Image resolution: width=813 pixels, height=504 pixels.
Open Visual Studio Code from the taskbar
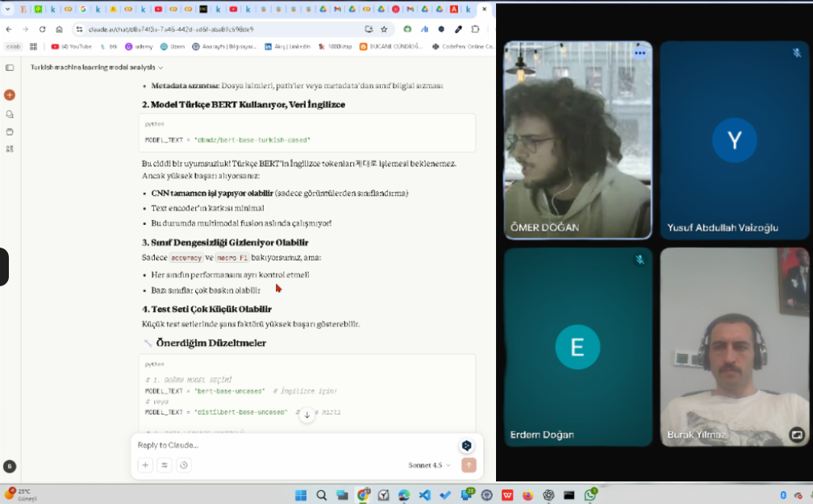(424, 495)
